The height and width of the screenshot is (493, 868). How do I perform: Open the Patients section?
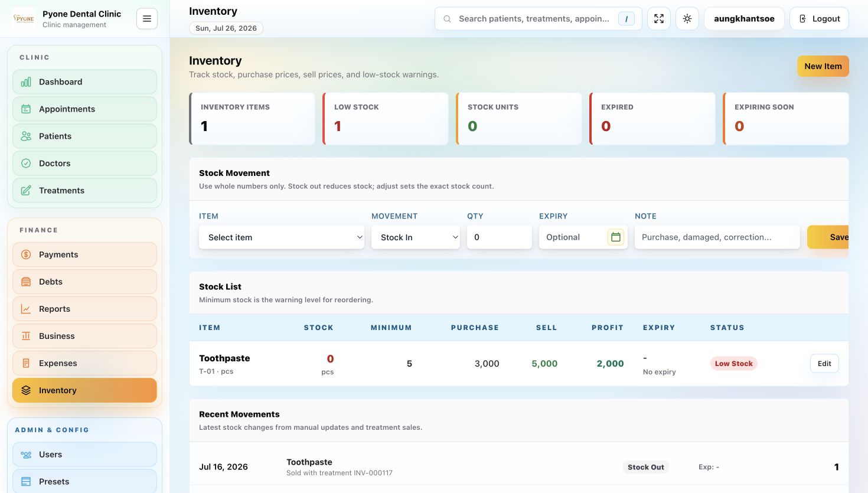coord(84,136)
